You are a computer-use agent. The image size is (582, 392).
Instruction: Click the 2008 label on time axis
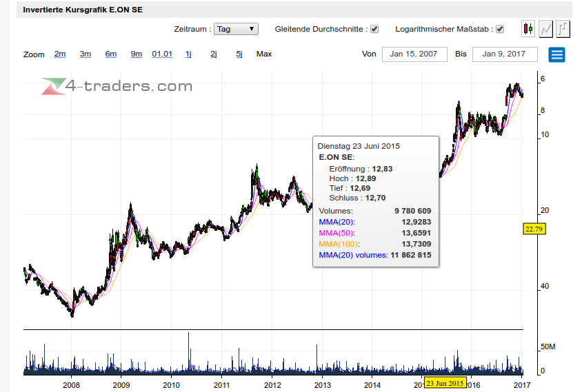(71, 385)
